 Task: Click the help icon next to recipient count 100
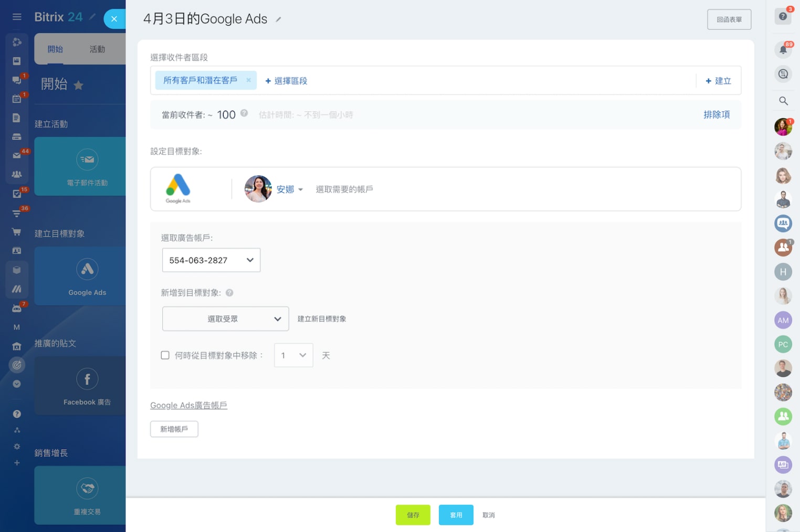click(x=244, y=113)
